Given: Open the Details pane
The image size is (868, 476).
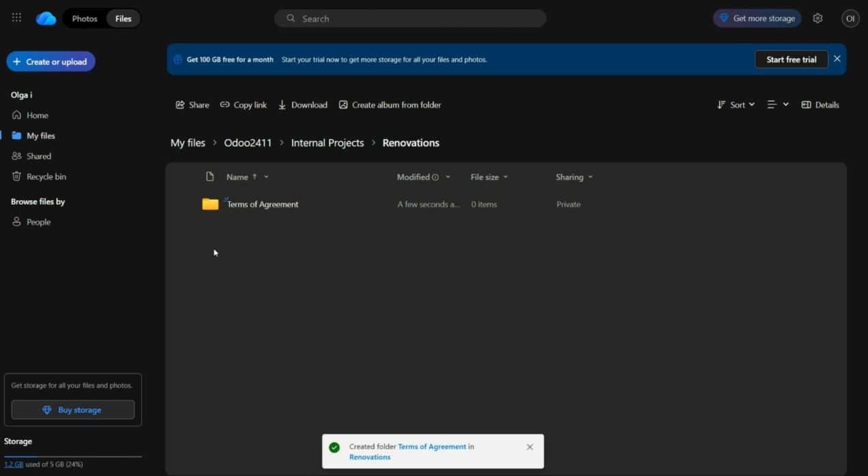Looking at the screenshot, I should point(820,104).
